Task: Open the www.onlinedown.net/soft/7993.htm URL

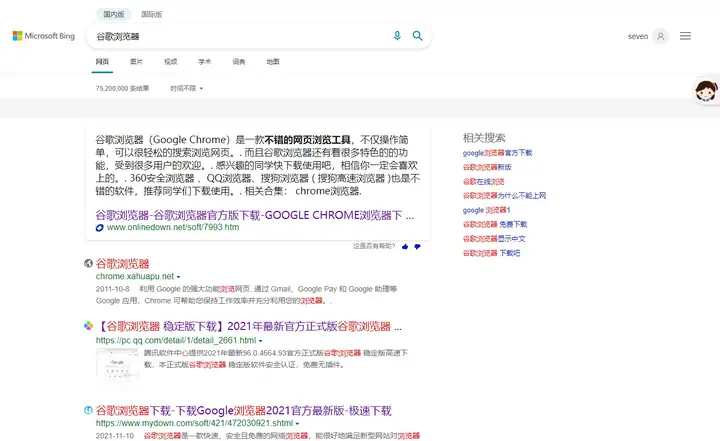Action: (x=173, y=227)
